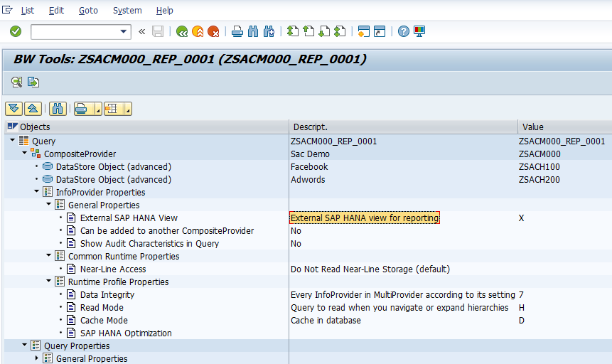The image size is (612, 364).
Task: Open the Goto menu
Action: tap(88, 11)
